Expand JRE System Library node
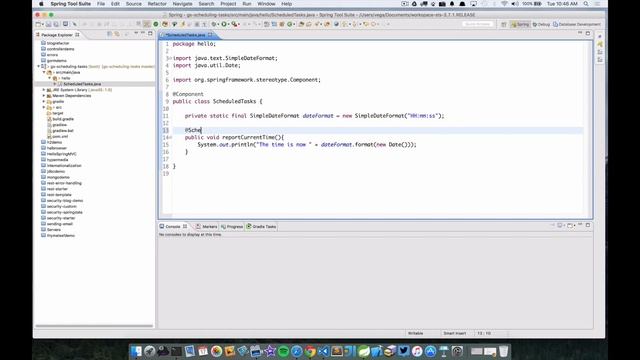Viewport: 640px width, 360px height. [x=44, y=90]
